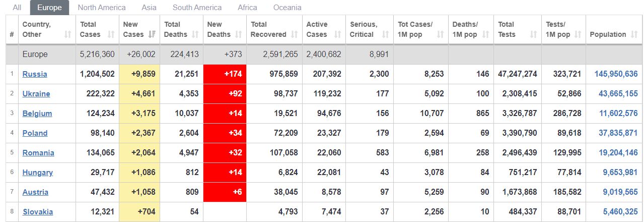The image size is (644, 222).
Task: Switch to the Oceania tab
Action: click(x=288, y=8)
